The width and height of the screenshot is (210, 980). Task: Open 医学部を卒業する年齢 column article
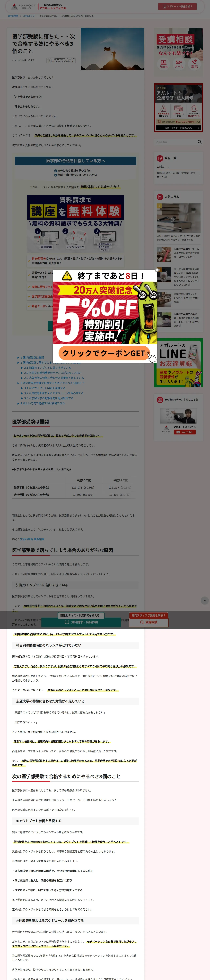coord(178,320)
